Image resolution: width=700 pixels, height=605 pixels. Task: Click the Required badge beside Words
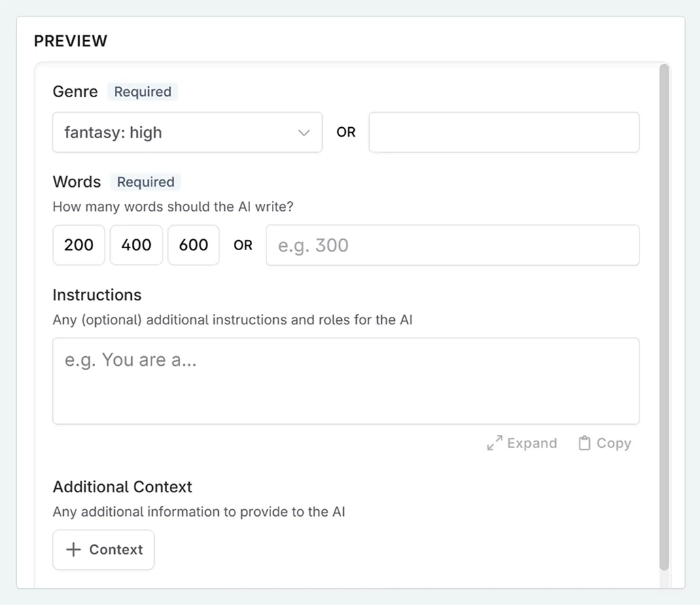tap(145, 181)
